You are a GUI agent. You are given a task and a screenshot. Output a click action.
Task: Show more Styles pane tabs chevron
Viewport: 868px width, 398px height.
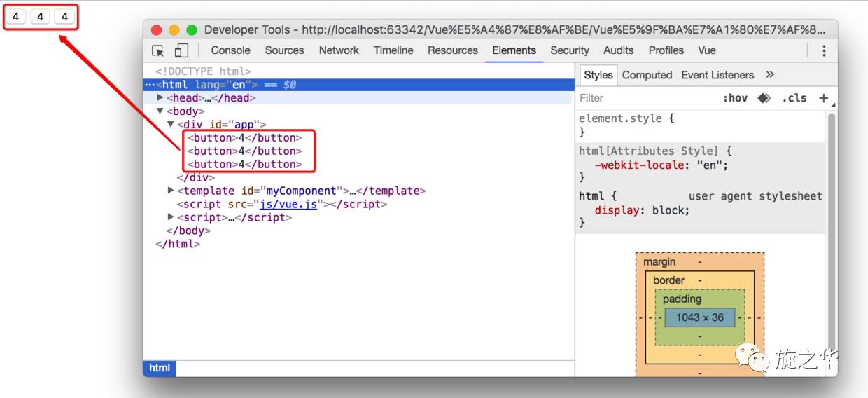tap(770, 74)
